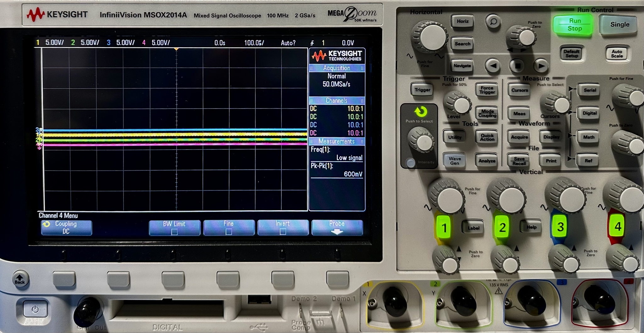
Task: Click the Save Recall button
Action: pos(519,161)
